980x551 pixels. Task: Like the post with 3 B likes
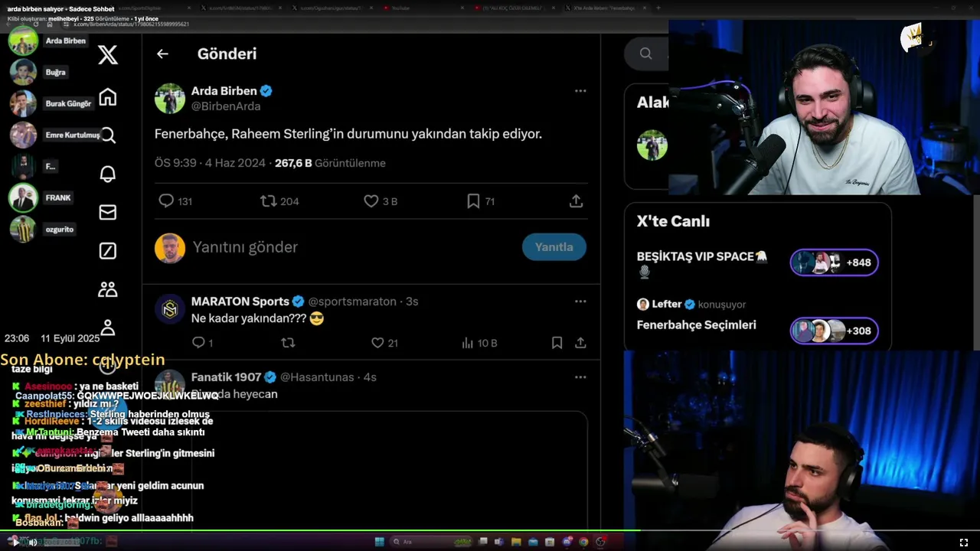coord(381,201)
